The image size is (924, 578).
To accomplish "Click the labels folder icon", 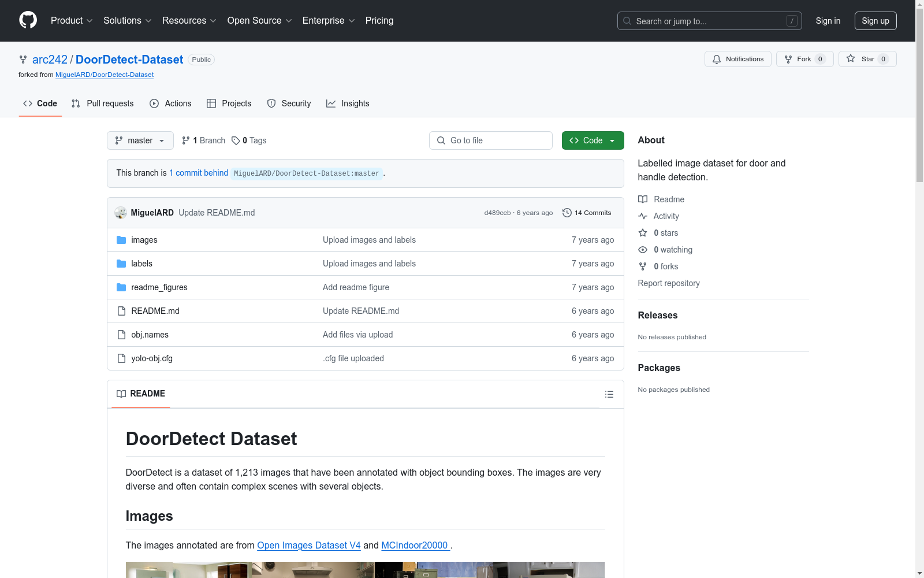I will 121,264.
